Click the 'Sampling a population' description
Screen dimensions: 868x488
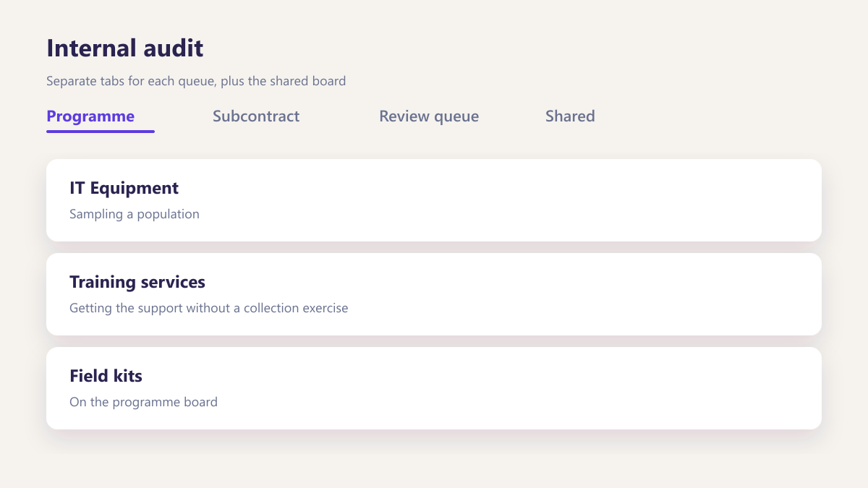click(x=135, y=214)
